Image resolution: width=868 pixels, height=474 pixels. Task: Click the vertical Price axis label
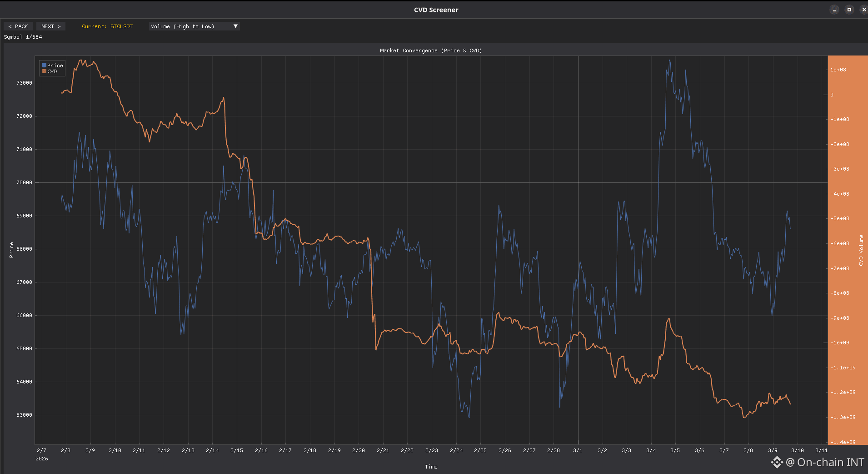[11, 250]
